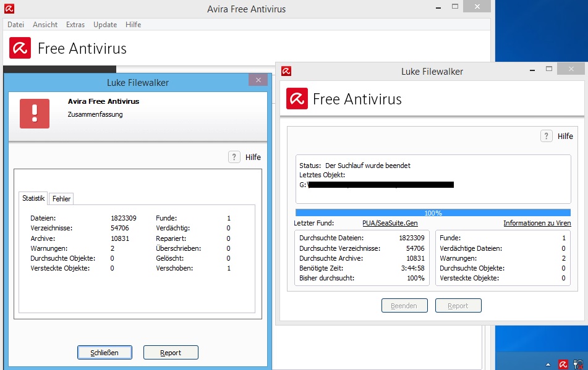Click Report button in the scan window
This screenshot has width=588, height=370.
tap(458, 306)
